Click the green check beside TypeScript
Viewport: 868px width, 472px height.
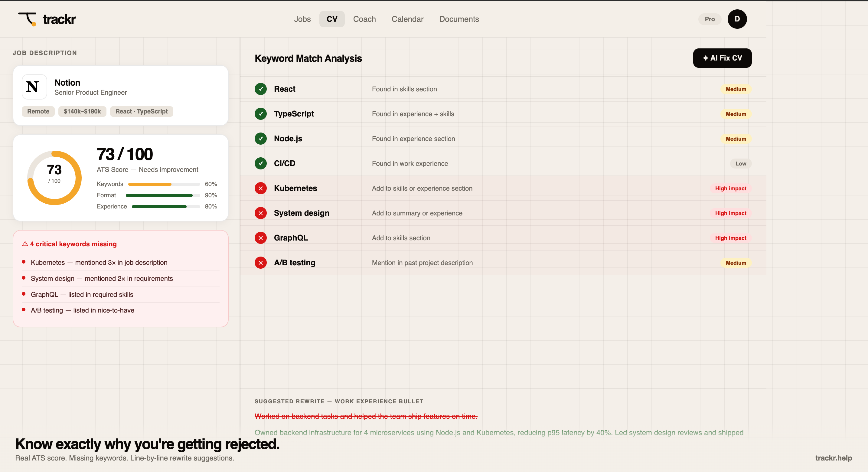[260, 114]
